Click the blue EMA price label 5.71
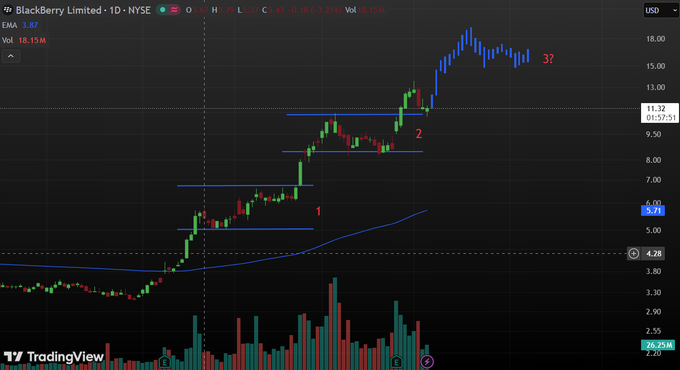The image size is (680, 370). click(x=653, y=211)
